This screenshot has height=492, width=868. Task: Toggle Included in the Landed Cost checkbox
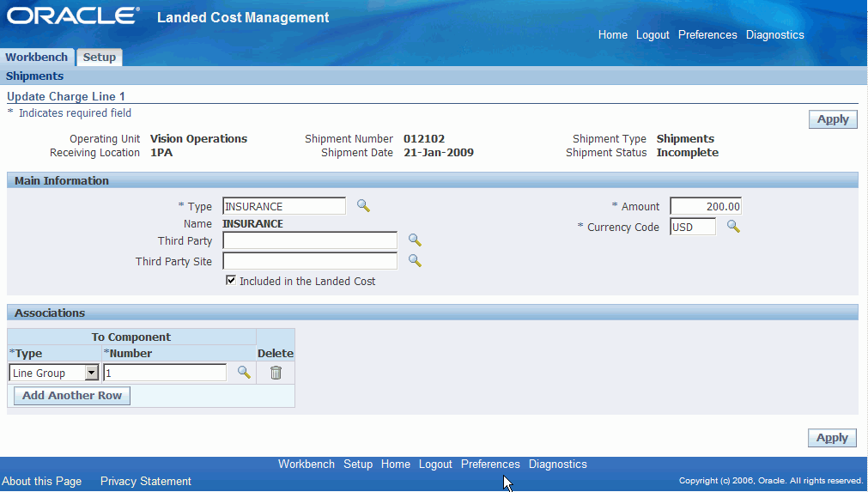click(x=231, y=280)
